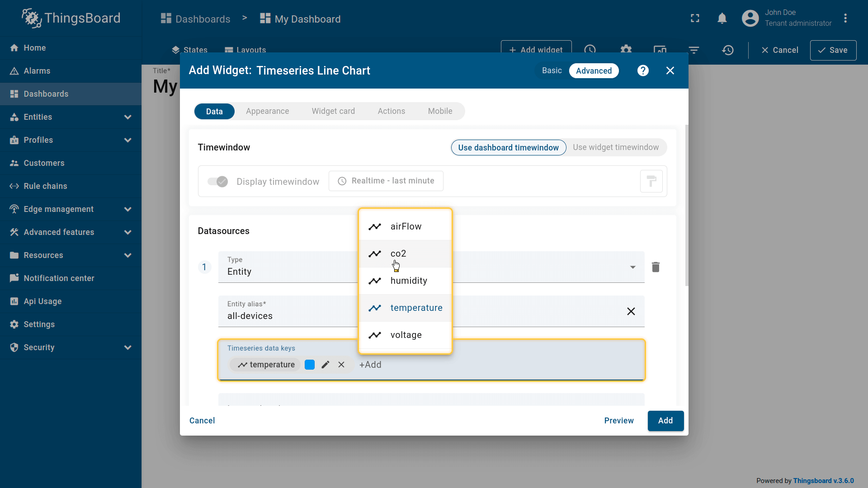Toggle Display timewindow switch

click(x=217, y=181)
